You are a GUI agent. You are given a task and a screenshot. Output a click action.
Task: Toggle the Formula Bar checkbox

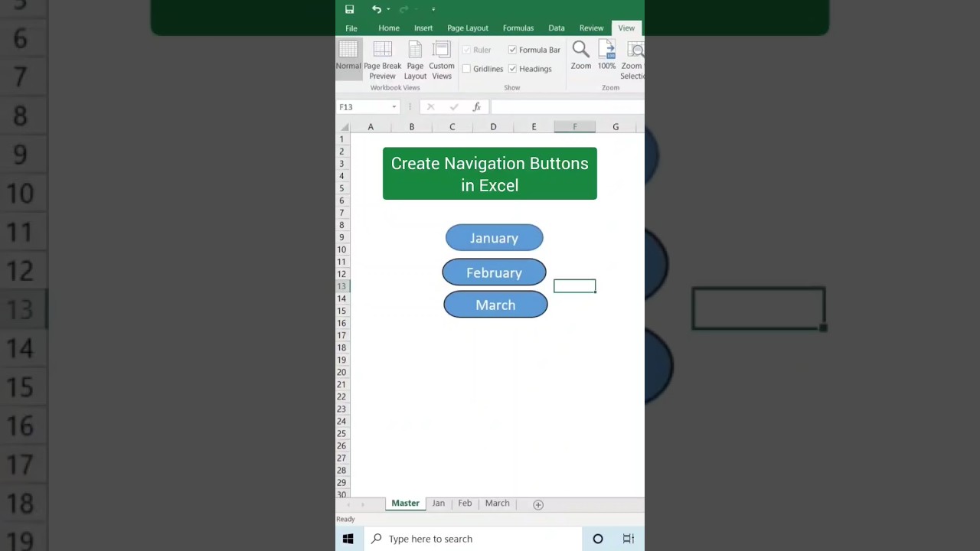pos(512,50)
